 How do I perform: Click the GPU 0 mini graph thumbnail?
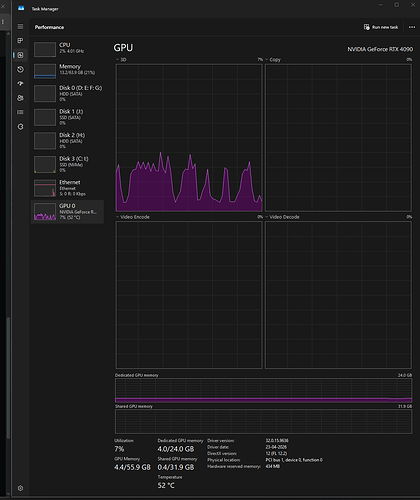[x=45, y=212]
